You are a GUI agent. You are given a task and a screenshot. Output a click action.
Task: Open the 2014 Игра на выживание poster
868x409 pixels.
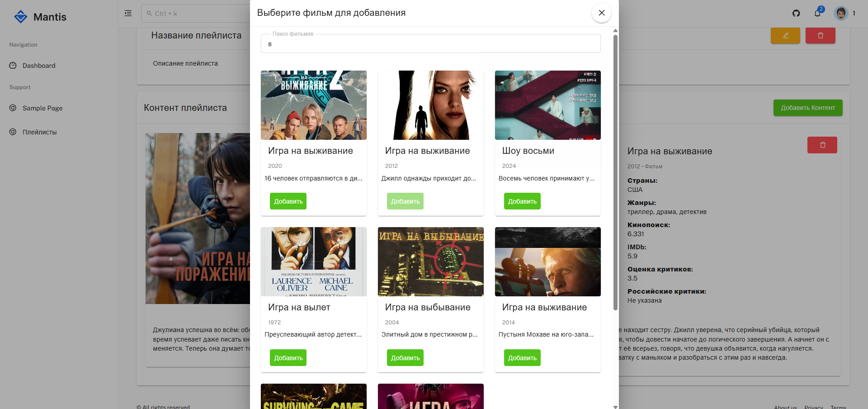point(548,262)
